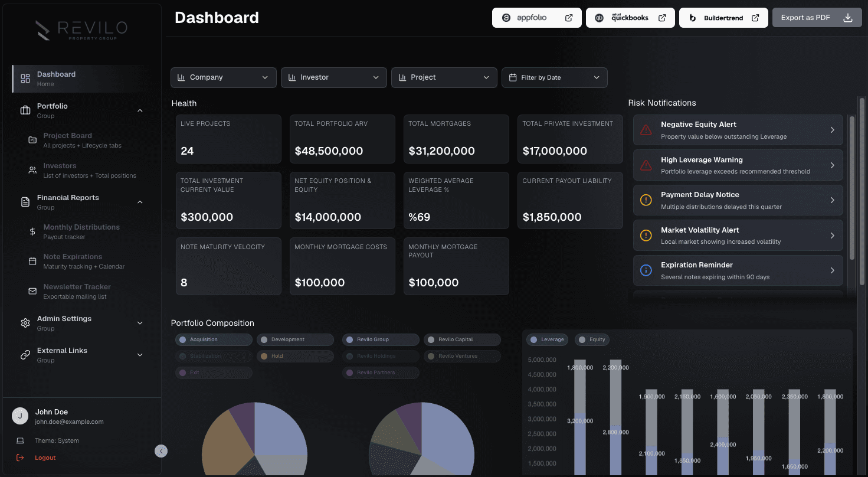
Task: Open the Project filter dropdown
Action: click(x=444, y=77)
